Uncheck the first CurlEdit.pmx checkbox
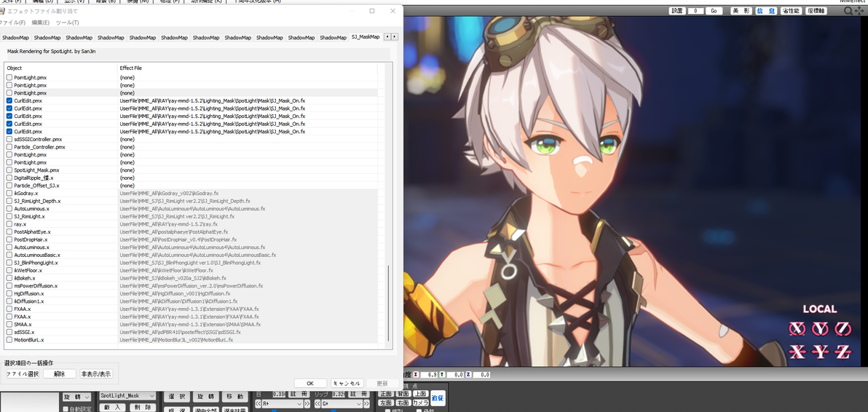The image size is (868, 412). click(x=9, y=101)
